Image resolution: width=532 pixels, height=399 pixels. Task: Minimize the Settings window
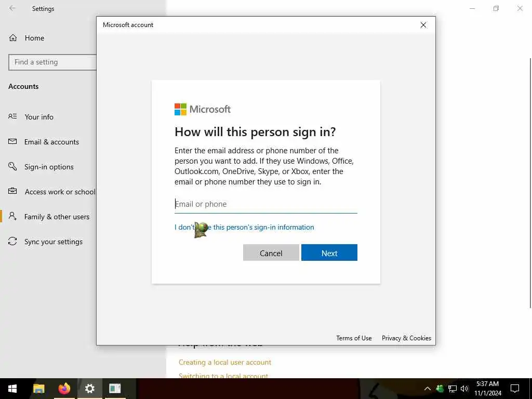point(472,8)
